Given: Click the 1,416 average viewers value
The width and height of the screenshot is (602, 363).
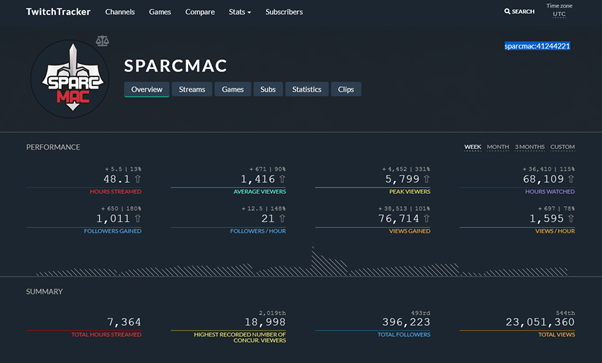Looking at the screenshot, I should tap(258, 179).
